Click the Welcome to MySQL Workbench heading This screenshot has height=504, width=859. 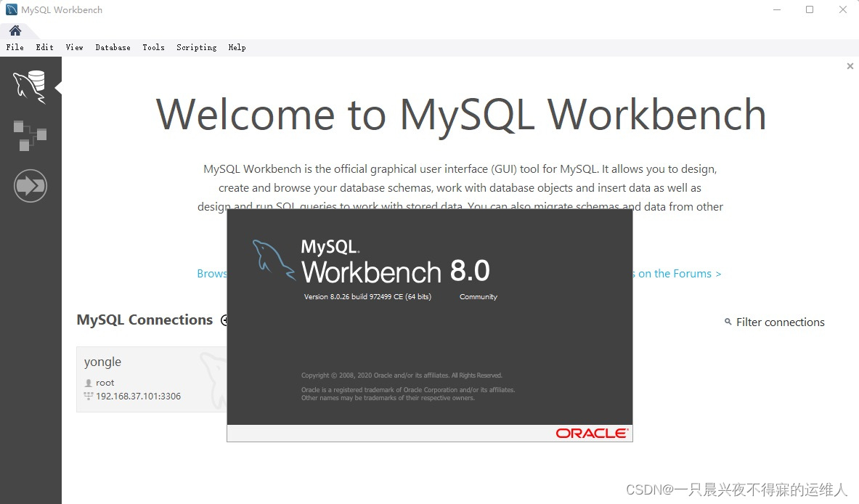pyautogui.click(x=461, y=115)
